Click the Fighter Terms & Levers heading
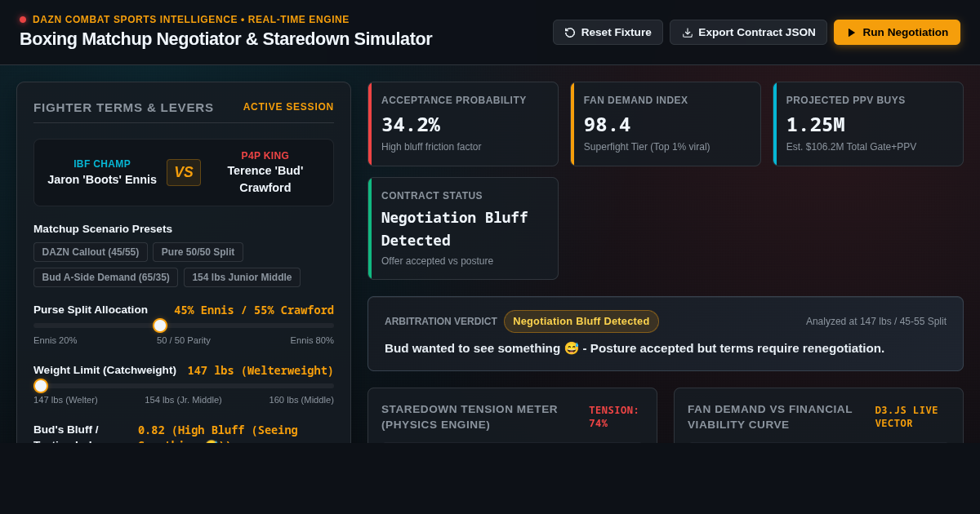Viewport: 980px width, 514px height. pyautogui.click(x=123, y=107)
